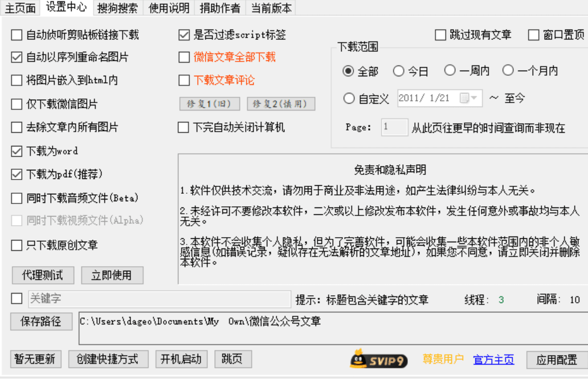Click 创建快捷方式 button
Viewport: 588px width, 379px height.
(x=108, y=359)
